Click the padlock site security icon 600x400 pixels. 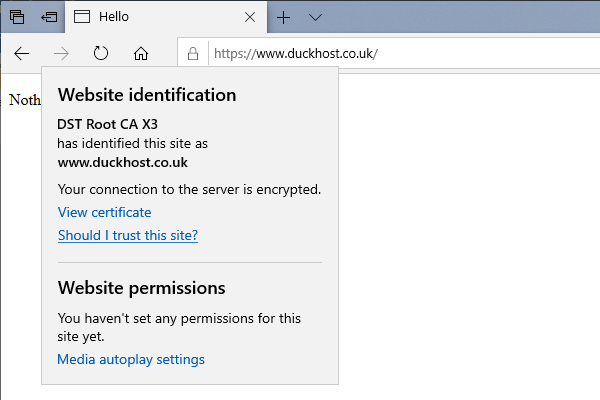click(x=193, y=54)
